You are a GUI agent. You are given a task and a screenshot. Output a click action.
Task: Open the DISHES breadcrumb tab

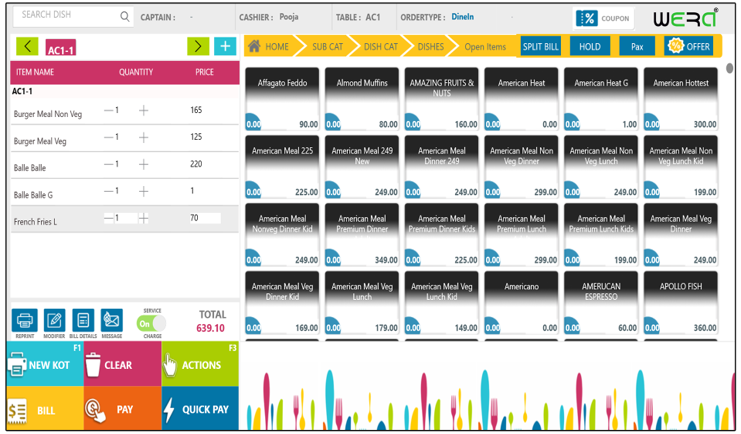431,46
